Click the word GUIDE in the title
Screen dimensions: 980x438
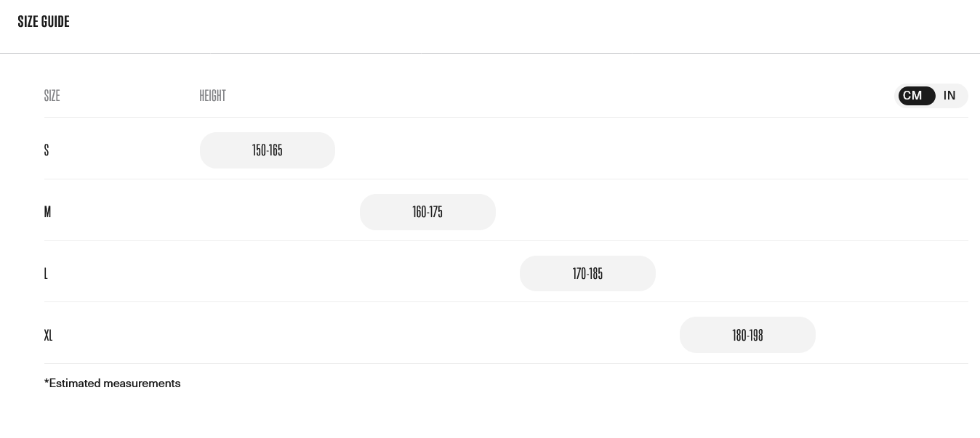coord(55,22)
